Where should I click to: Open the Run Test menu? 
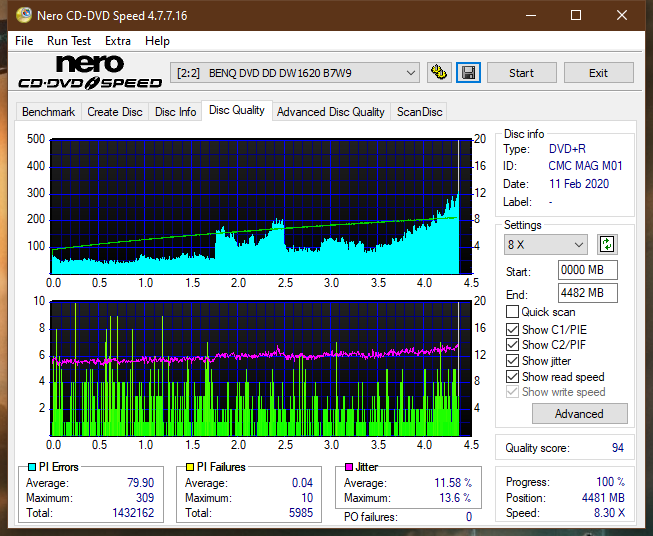(69, 41)
